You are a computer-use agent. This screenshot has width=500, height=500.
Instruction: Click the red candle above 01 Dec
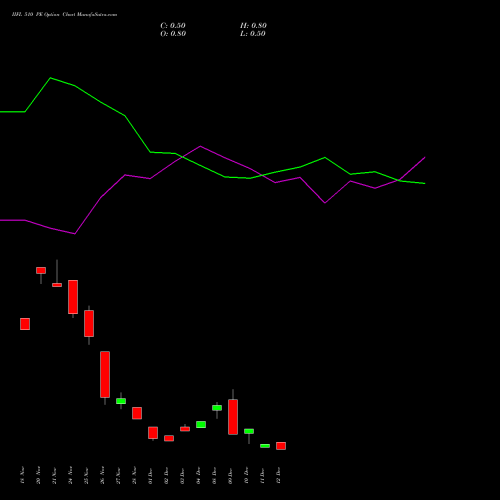click(x=153, y=433)
